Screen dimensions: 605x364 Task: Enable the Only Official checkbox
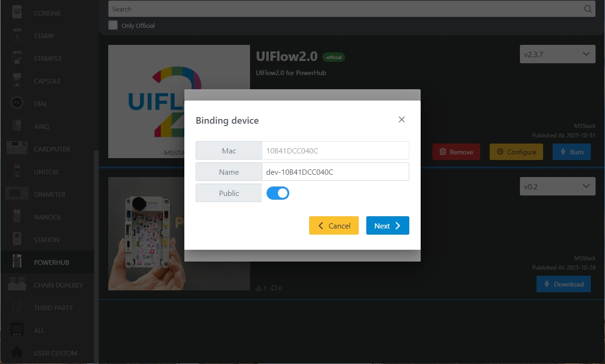pos(113,25)
